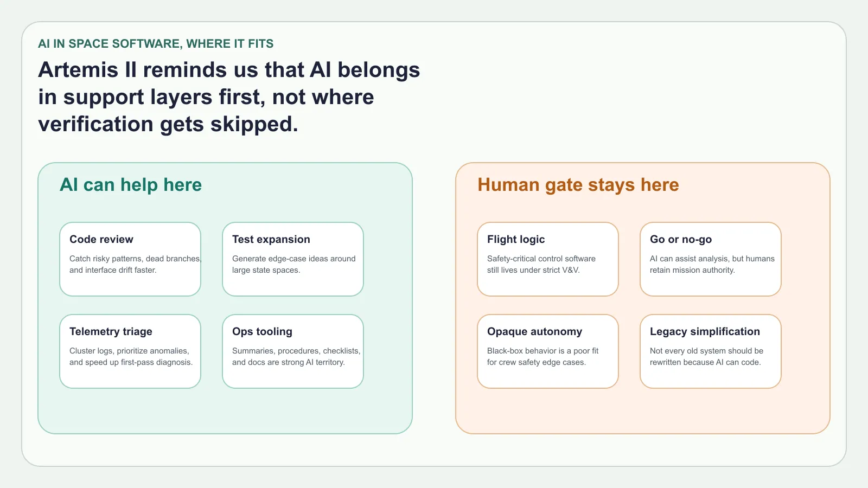
Task: Select the "Legacy simplification" card heading
Action: point(705,331)
